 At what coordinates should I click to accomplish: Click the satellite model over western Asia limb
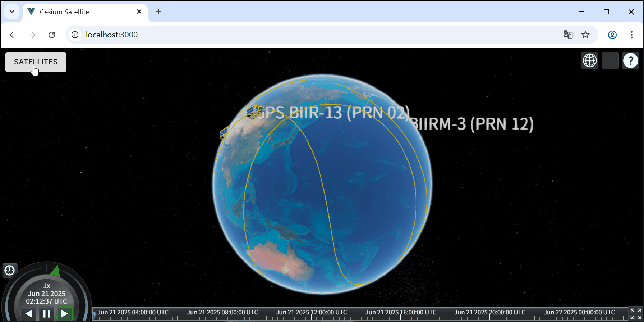click(x=224, y=133)
